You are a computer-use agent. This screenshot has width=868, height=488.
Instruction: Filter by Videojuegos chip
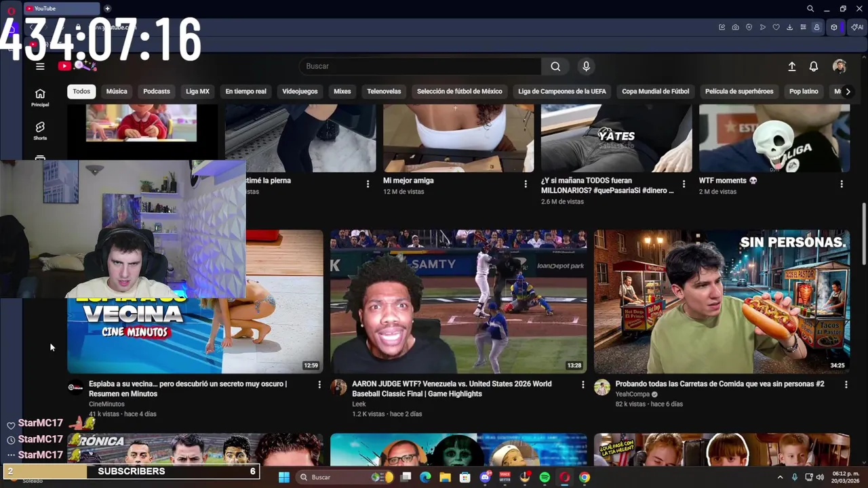click(300, 91)
